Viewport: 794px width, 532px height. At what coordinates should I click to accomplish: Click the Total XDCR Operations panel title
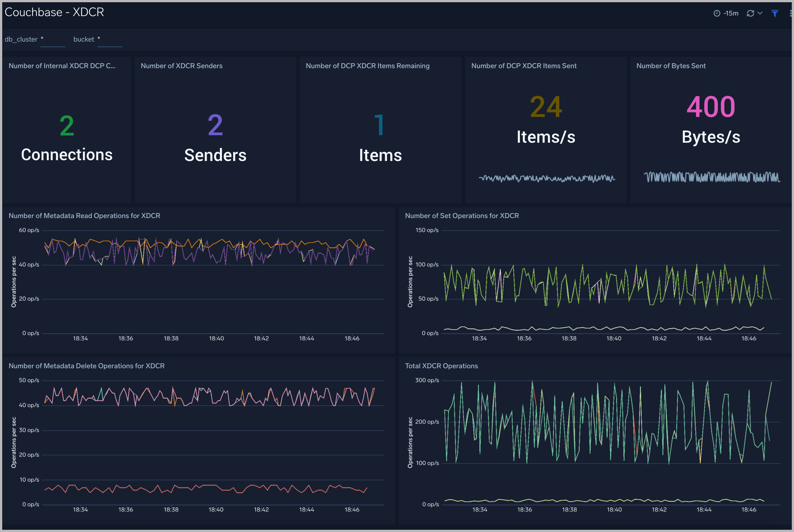tap(441, 366)
